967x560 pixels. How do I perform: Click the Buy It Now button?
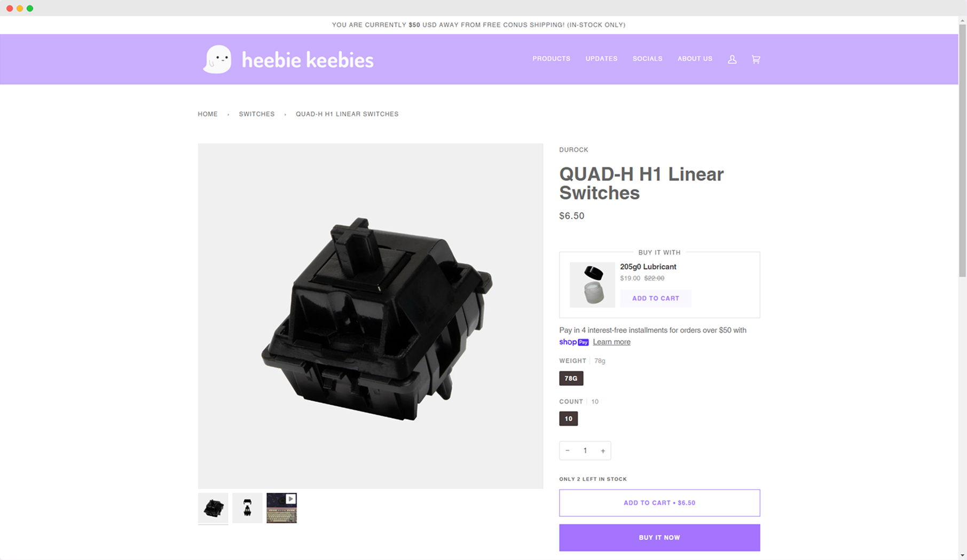tap(659, 538)
